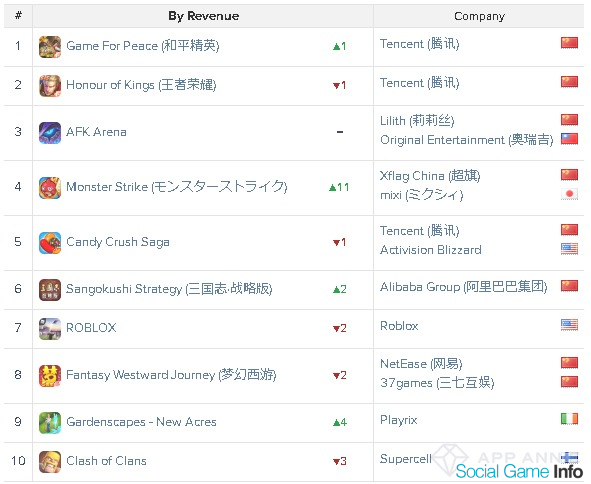This screenshot has height=484, width=591.
Task: Open the Activision Blizzard link
Action: 430,250
